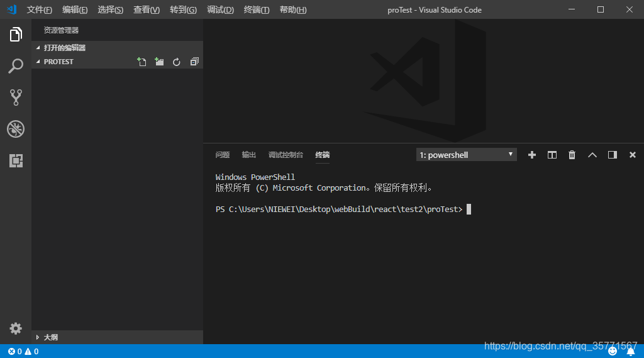Maximize the panel with up chevron
644x358 pixels.
tap(592, 155)
